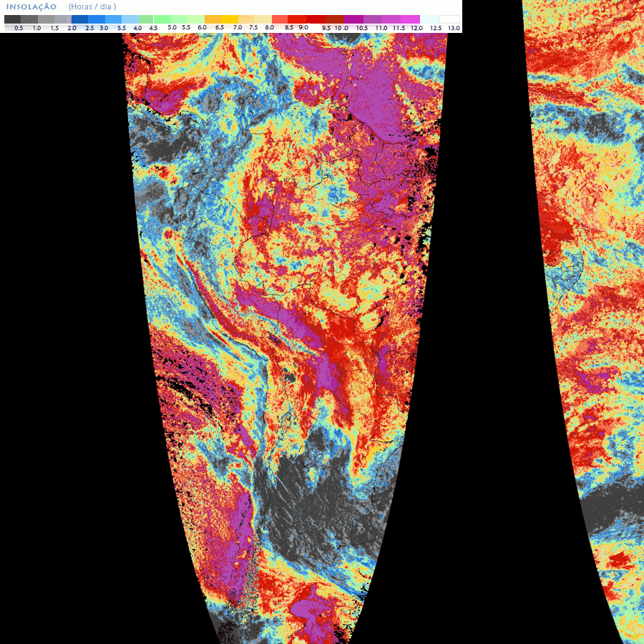Screen dimensions: 644x644
Task: Click the '6.0' legend value
Action: [202, 27]
